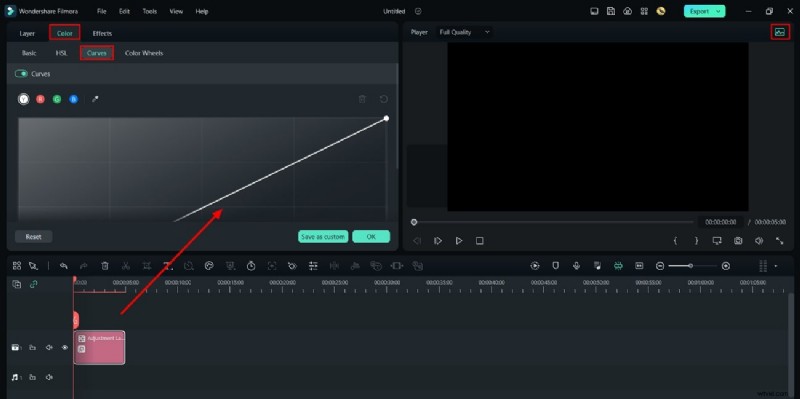Screen dimensions: 800x399
Task: Click the four-squares layout icon in the timeline toolbar
Action: [17, 266]
